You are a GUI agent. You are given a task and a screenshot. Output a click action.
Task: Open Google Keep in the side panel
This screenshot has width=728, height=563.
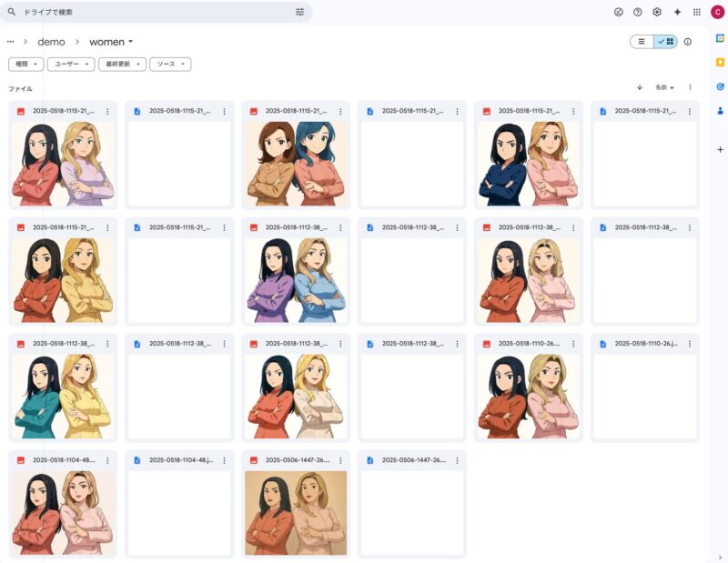pyautogui.click(x=720, y=62)
